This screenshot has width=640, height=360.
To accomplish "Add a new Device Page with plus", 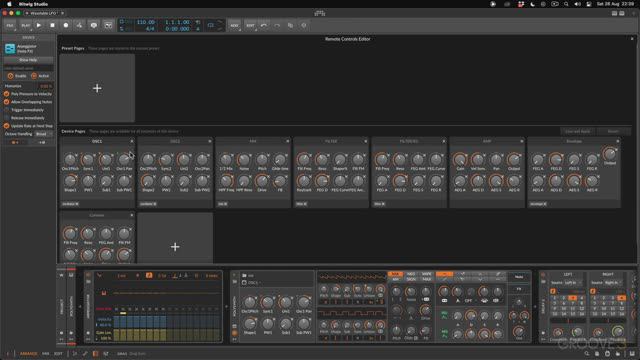I will pos(175,247).
